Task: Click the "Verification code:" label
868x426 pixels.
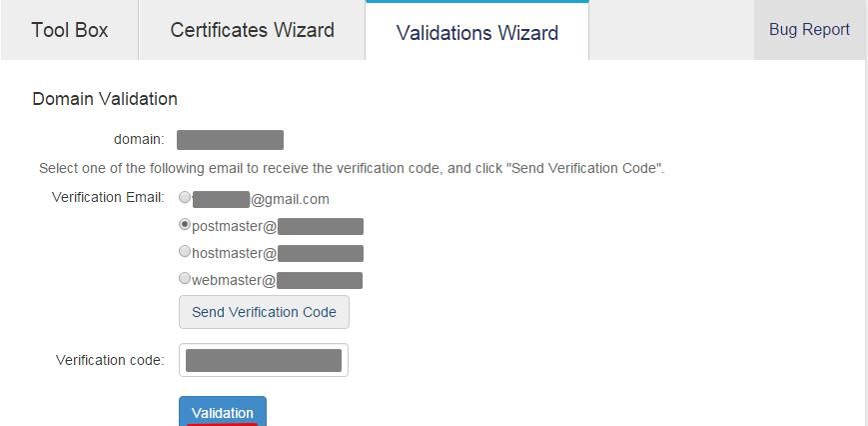Action: pos(110,360)
